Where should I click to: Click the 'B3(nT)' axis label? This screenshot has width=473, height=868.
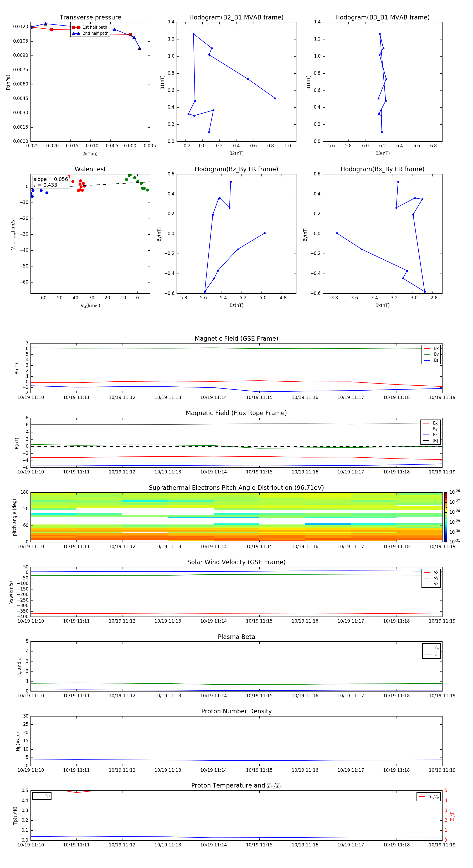[x=382, y=153]
